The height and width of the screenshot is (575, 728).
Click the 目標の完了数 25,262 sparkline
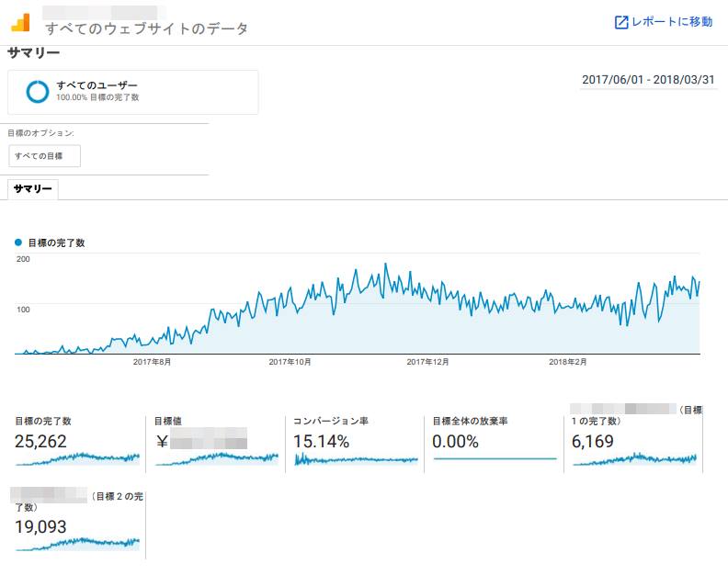pyautogui.click(x=78, y=457)
